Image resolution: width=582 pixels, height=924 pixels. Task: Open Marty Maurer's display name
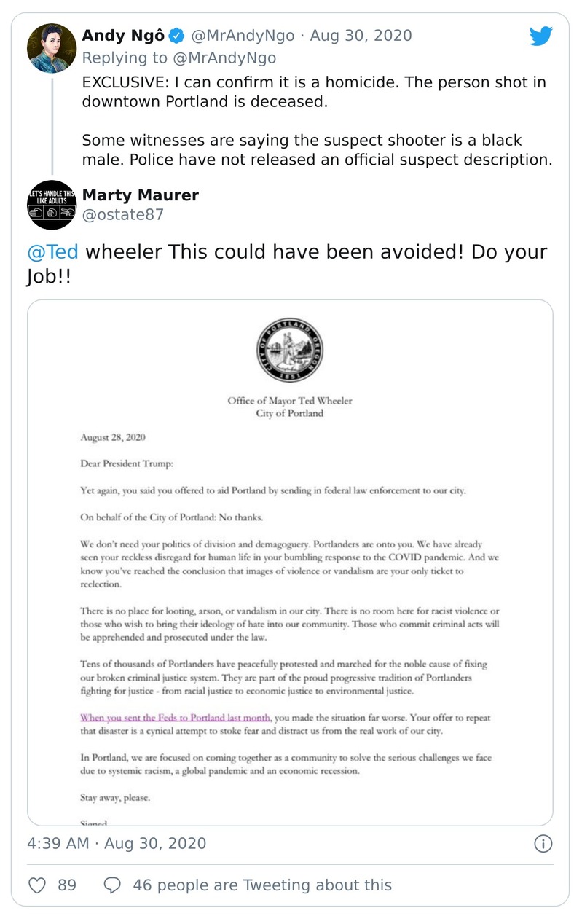[x=141, y=195]
